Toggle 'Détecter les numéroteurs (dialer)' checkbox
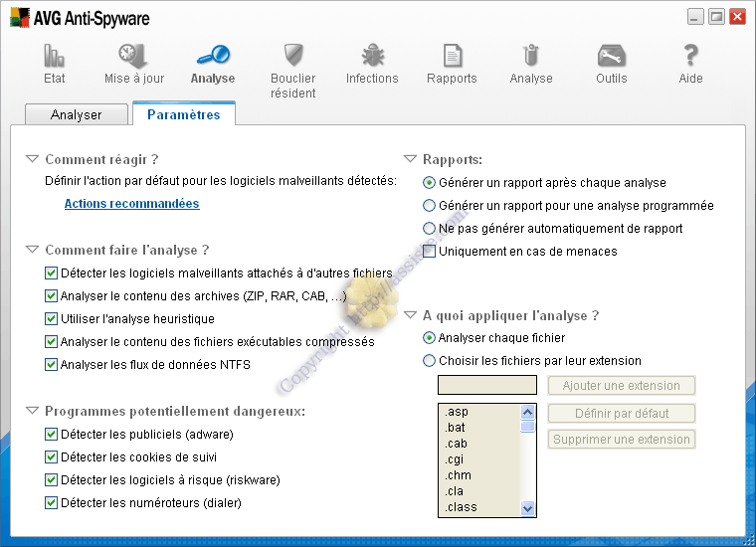The height and width of the screenshot is (547, 756). pos(51,502)
